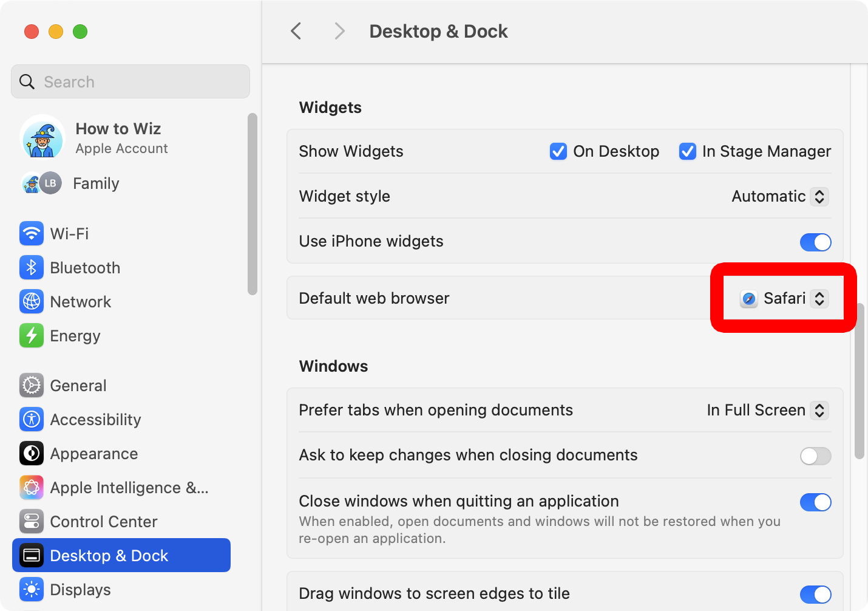The height and width of the screenshot is (611, 868).
Task: Click the Accessibility icon
Action: 32,419
